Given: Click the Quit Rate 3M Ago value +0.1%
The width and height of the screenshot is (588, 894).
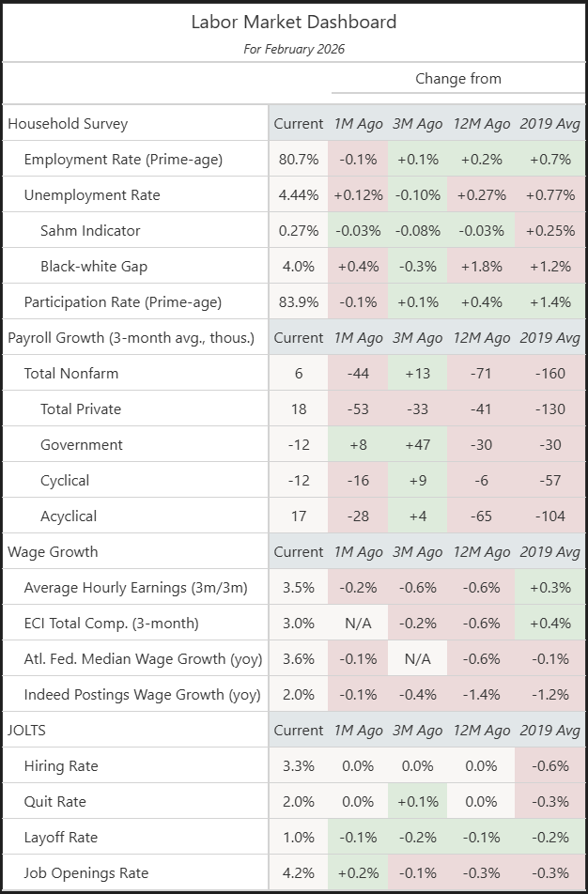Looking at the screenshot, I should tap(416, 802).
